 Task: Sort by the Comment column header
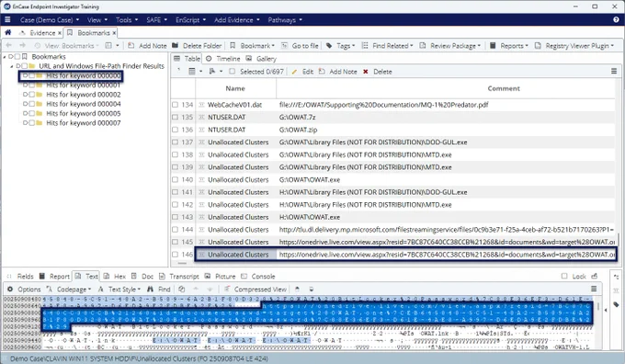[504, 88]
